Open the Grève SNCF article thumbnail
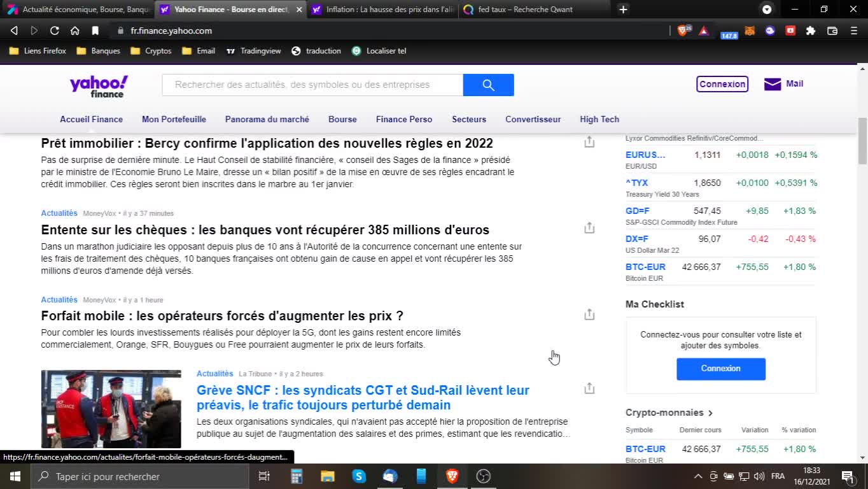Image resolution: width=868 pixels, height=489 pixels. coord(111,409)
